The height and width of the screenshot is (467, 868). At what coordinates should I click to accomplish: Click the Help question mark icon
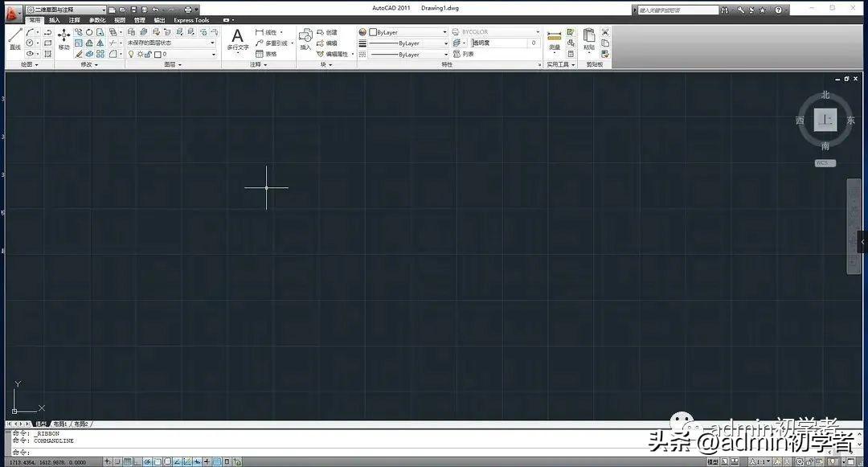click(x=778, y=10)
